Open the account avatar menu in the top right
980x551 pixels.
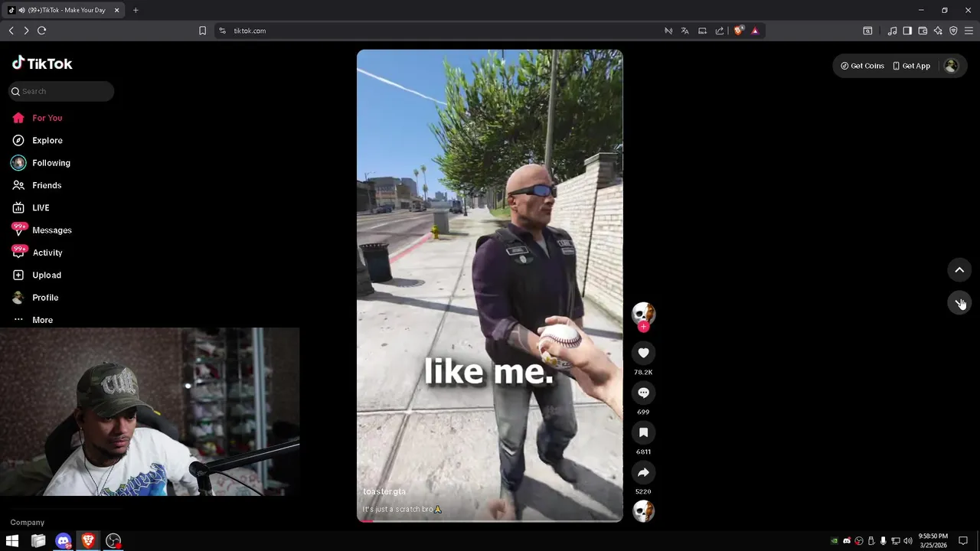tap(951, 66)
